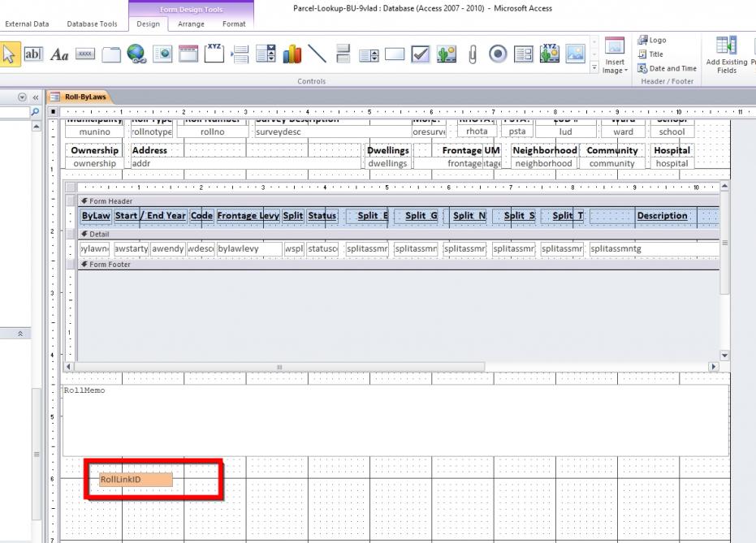Open the Database Tools tab

tap(92, 24)
